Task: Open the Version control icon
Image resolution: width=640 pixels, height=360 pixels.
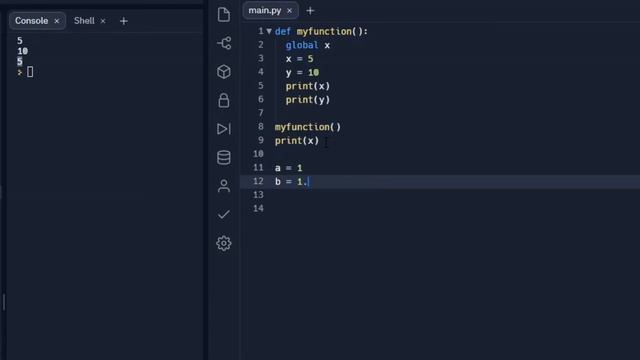Action: (224, 43)
